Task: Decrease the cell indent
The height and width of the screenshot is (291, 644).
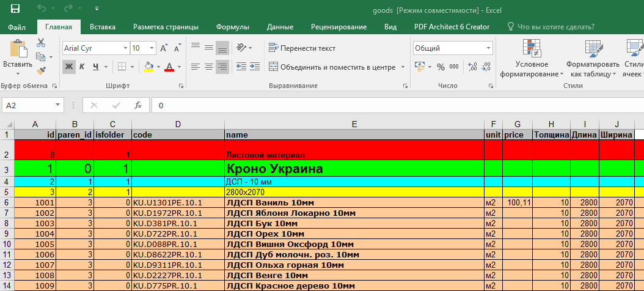Action: click(241, 67)
